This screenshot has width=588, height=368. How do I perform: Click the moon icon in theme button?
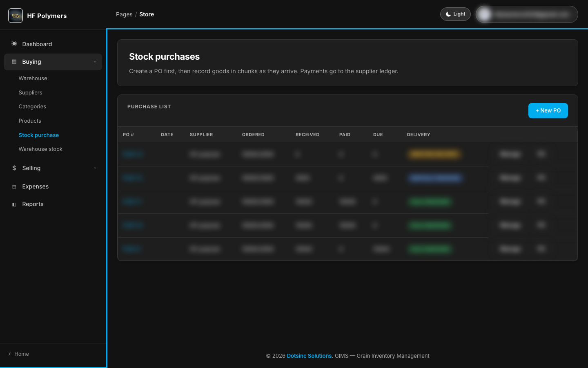(448, 14)
